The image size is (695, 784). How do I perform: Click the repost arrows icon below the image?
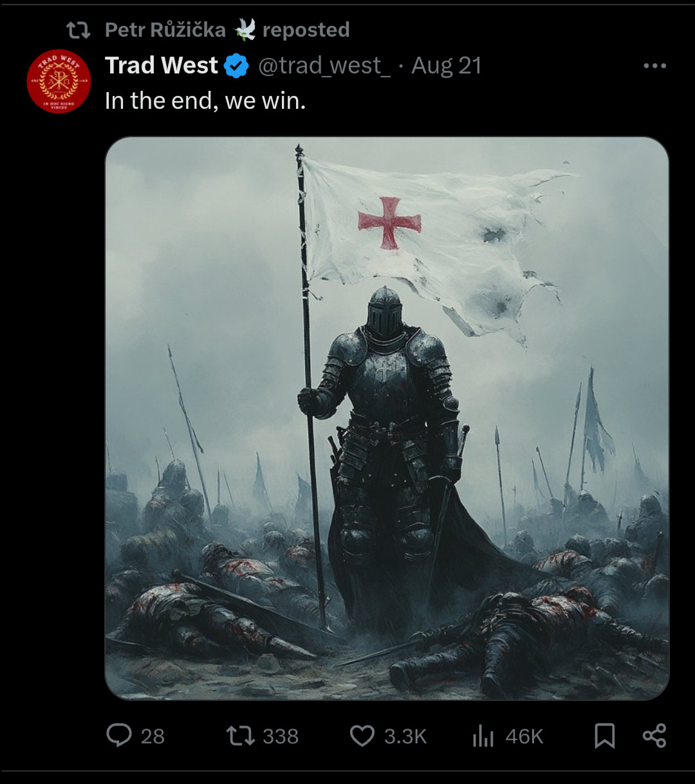[x=240, y=735]
